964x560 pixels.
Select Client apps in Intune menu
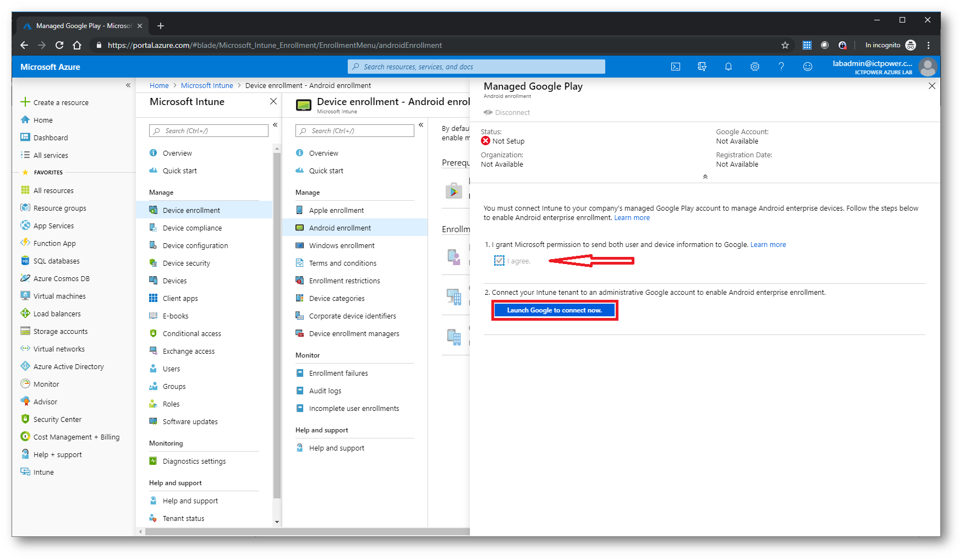click(180, 298)
